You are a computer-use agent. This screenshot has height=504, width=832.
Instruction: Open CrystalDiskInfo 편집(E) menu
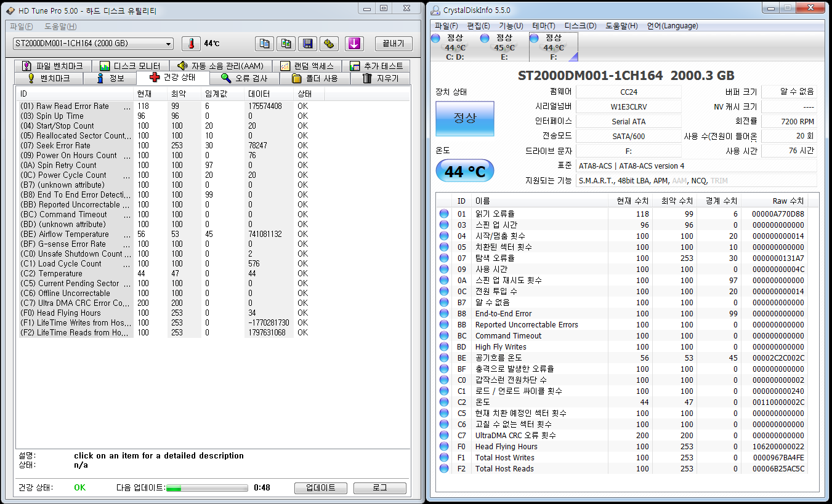coord(479,26)
